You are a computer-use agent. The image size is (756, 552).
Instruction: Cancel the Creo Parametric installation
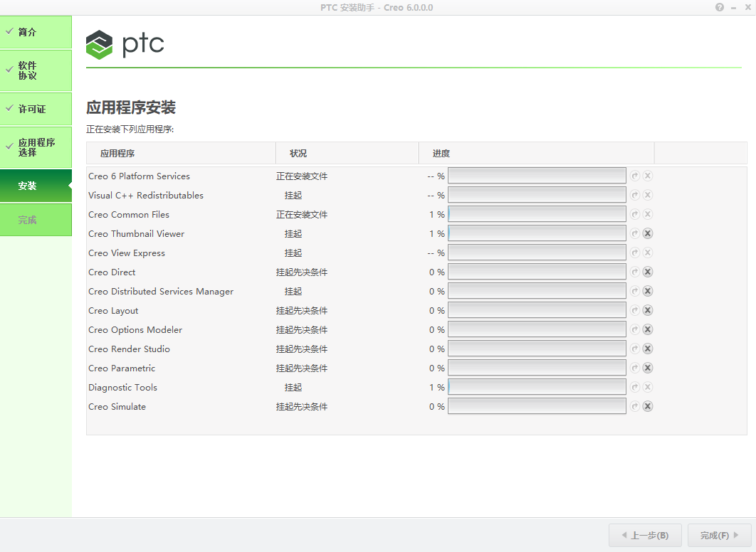pyautogui.click(x=646, y=368)
